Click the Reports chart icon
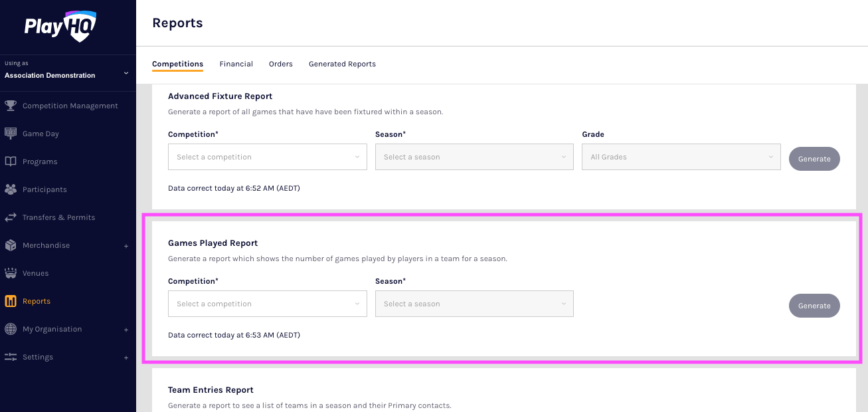The height and width of the screenshot is (412, 868). [11, 301]
